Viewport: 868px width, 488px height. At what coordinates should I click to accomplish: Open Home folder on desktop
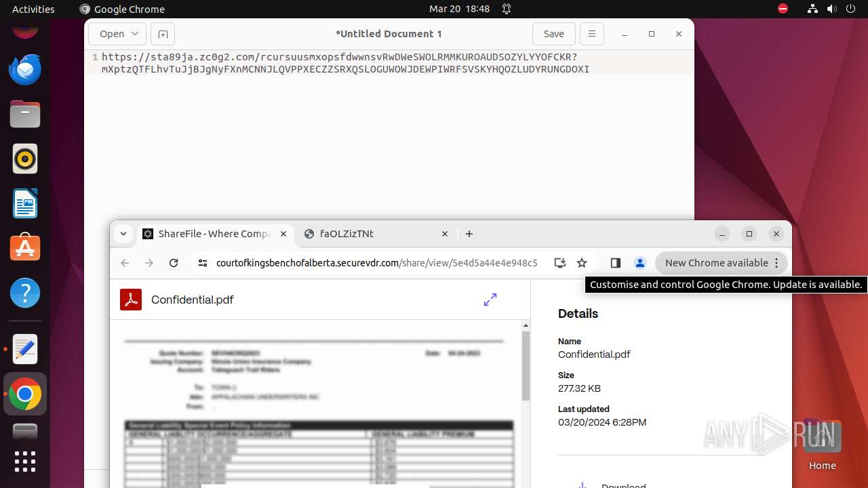pos(822,445)
